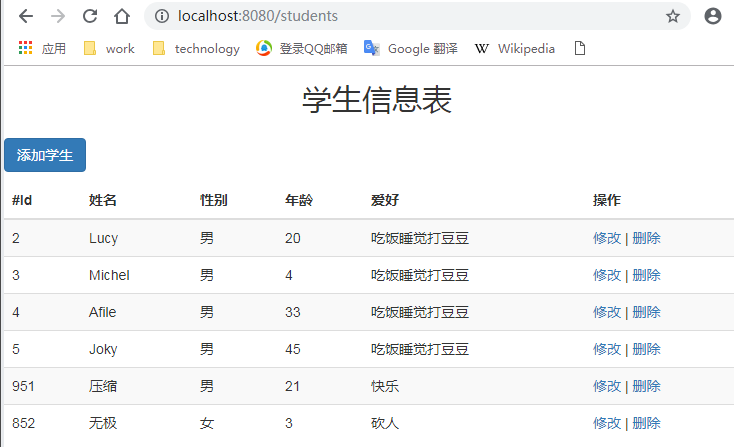Click 修改 for student Michel
Screen dimensions: 734x447
point(607,275)
